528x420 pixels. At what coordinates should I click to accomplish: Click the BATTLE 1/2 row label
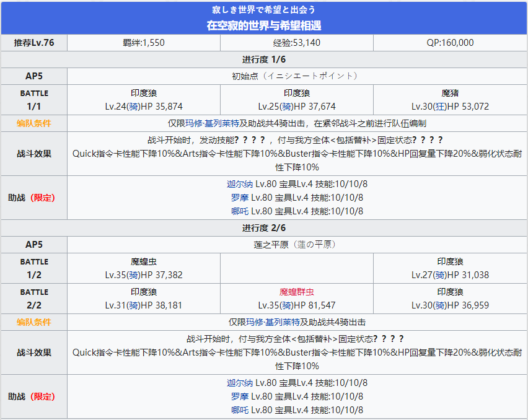click(34, 268)
